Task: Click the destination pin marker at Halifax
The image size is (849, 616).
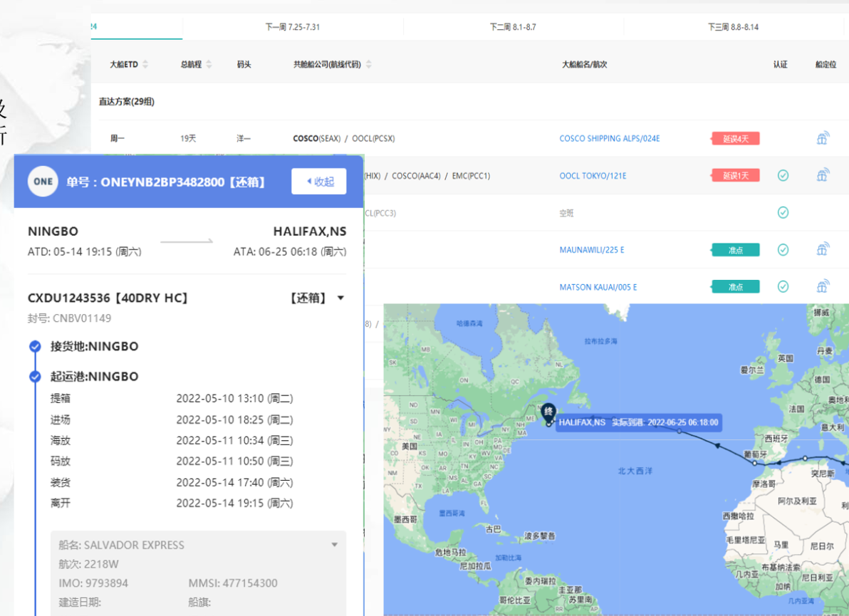Action: [x=548, y=413]
